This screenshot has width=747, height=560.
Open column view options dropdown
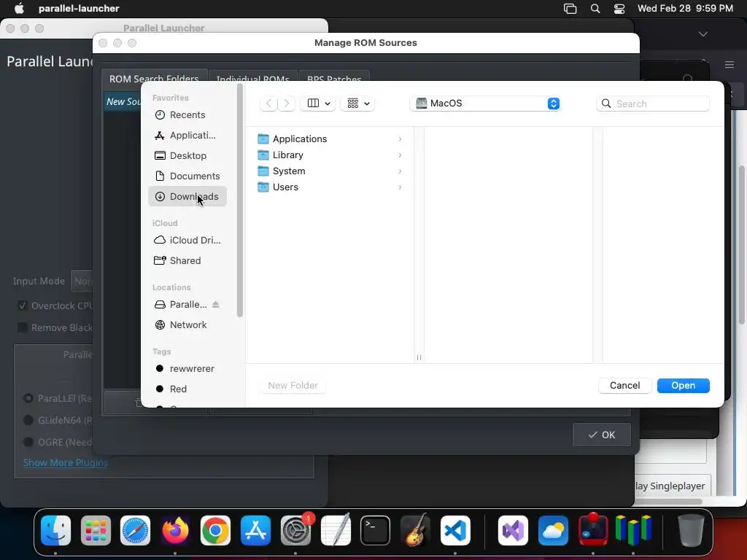[x=318, y=104]
